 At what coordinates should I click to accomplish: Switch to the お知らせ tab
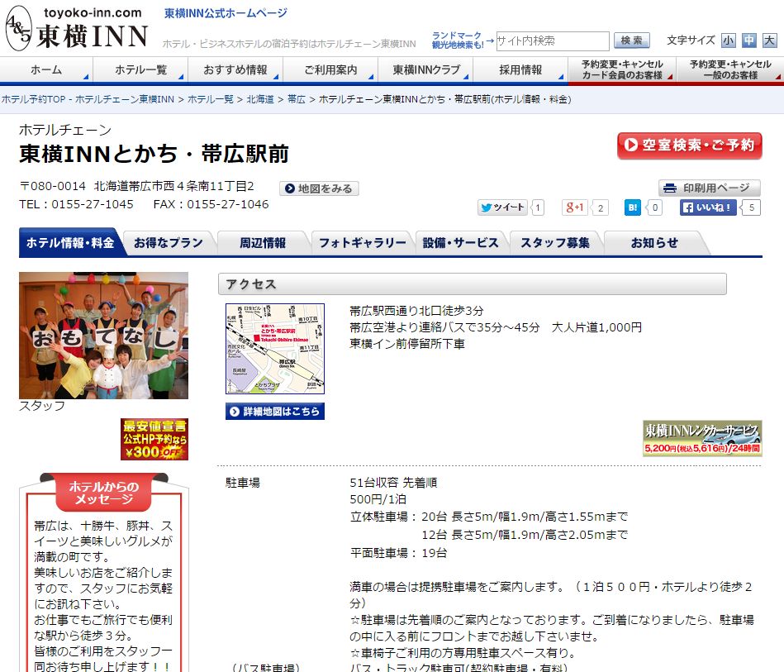click(654, 243)
